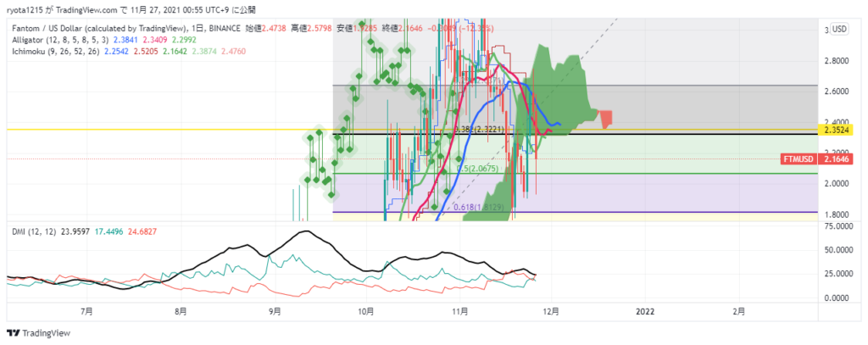Click the 9月 marker on time axis
The height and width of the screenshot is (345, 868).
[x=274, y=311]
